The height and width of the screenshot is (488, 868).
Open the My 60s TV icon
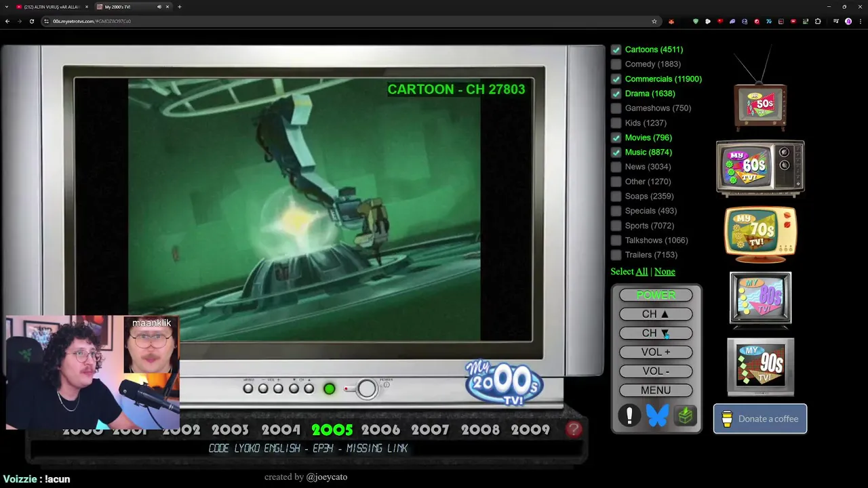760,168
